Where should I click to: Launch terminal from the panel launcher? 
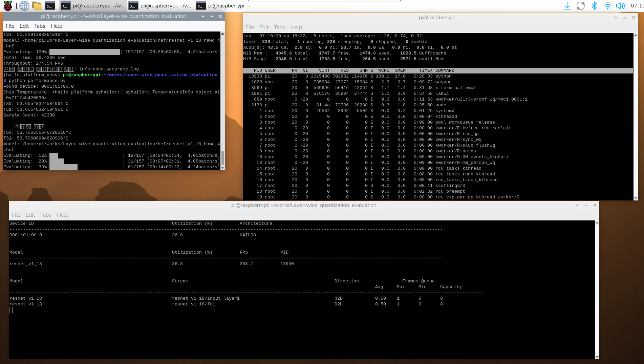[x=50, y=6]
